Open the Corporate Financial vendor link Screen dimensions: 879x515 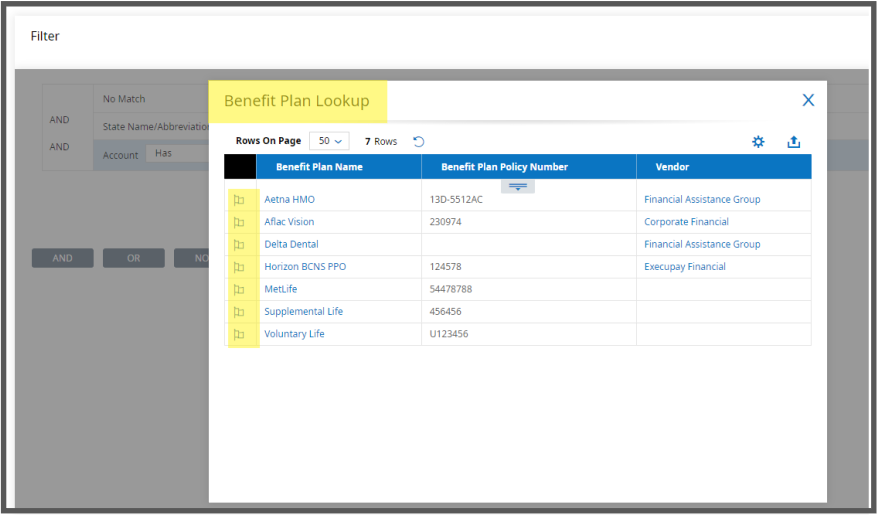click(686, 222)
